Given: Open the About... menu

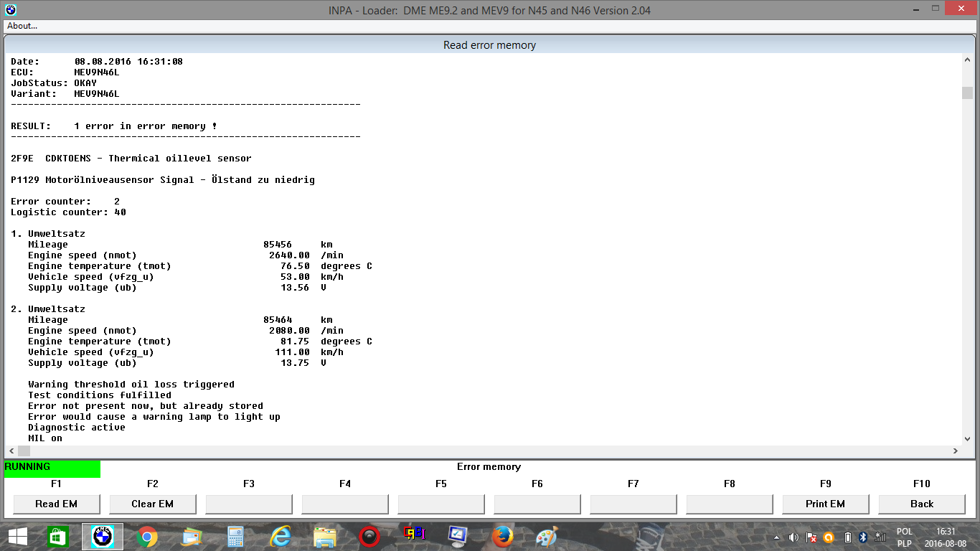Looking at the screenshot, I should click(x=22, y=26).
